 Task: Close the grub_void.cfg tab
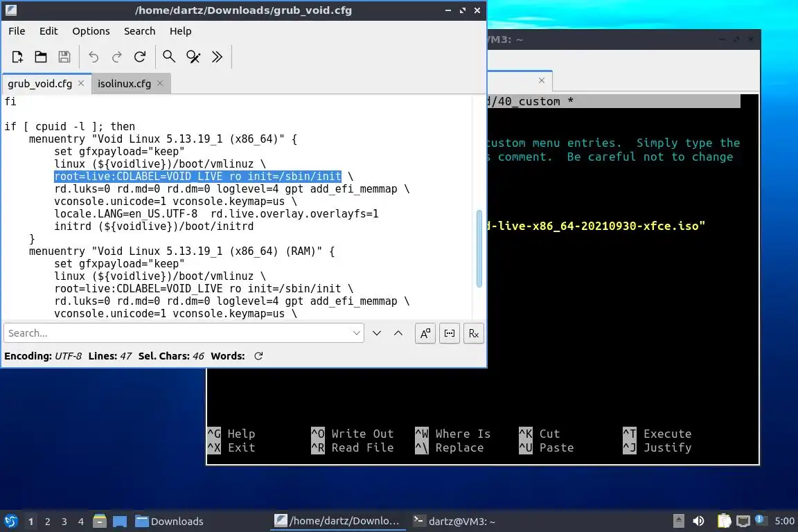point(81,83)
